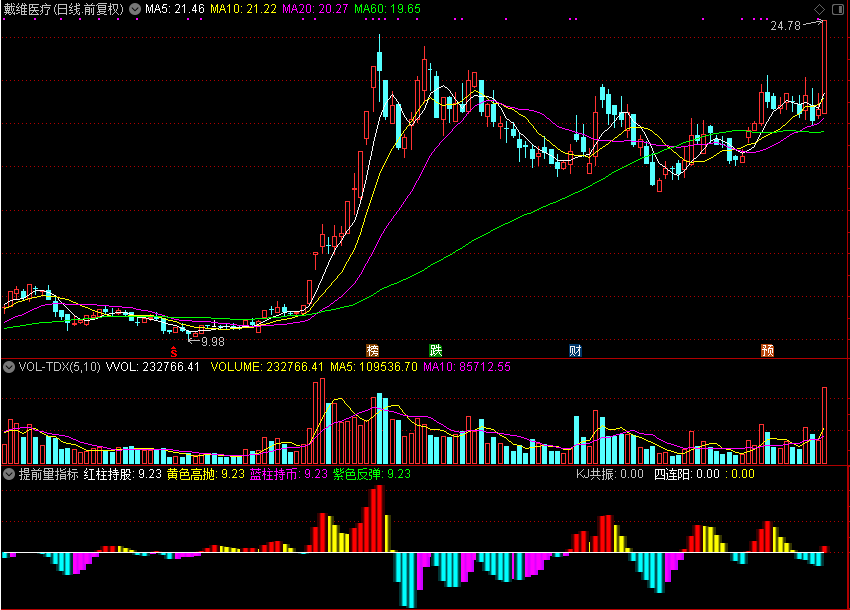Click the VOLUME: 232766.41 value
850x610 pixels.
pos(267,367)
